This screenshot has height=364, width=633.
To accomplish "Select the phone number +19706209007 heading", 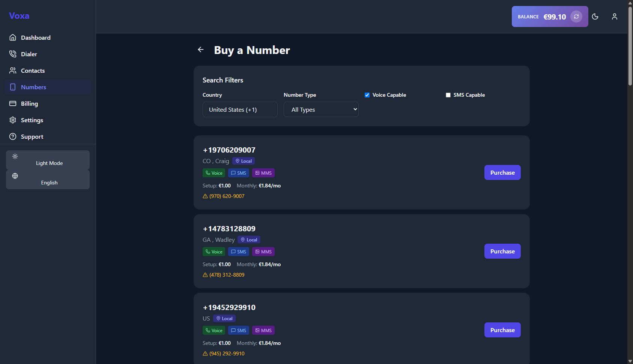I will click(x=229, y=150).
